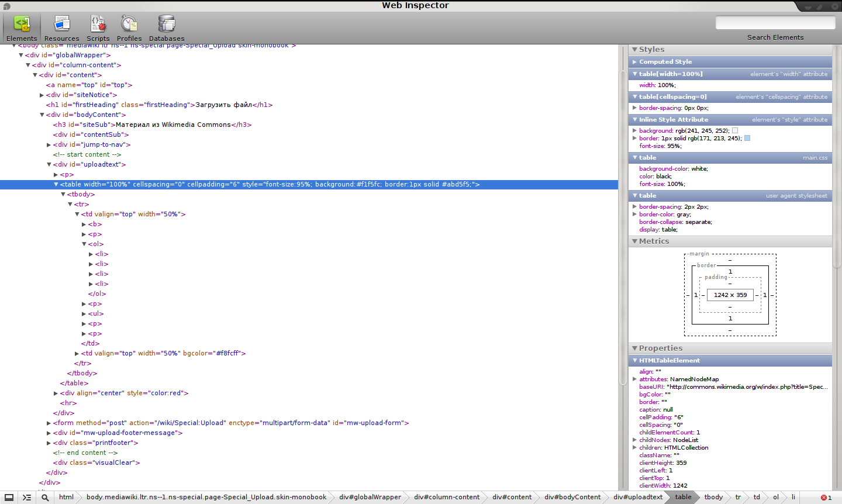Dock inspector using bottom-left dock icon
Image resolution: width=842 pixels, height=504 pixels.
9,498
